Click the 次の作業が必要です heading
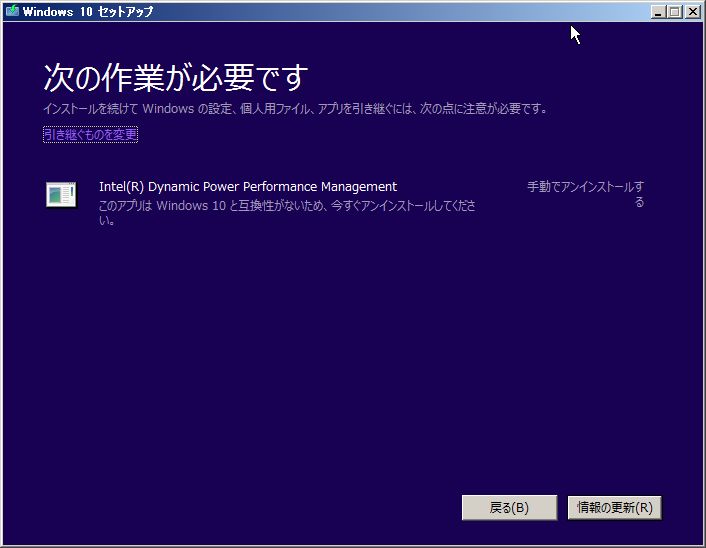Viewport: 706px width, 548px height. (x=176, y=77)
